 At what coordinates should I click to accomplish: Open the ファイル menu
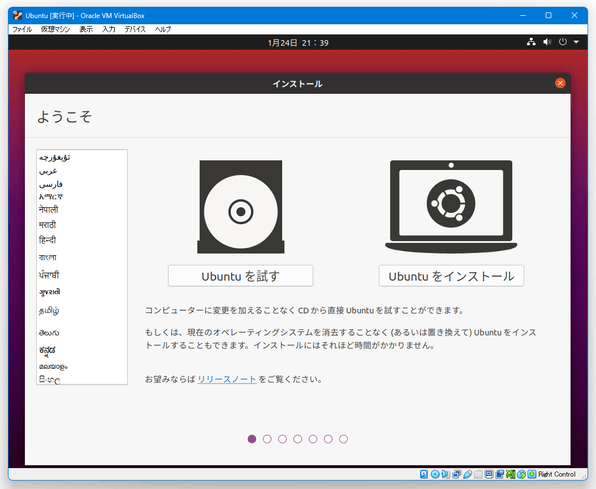click(x=22, y=29)
